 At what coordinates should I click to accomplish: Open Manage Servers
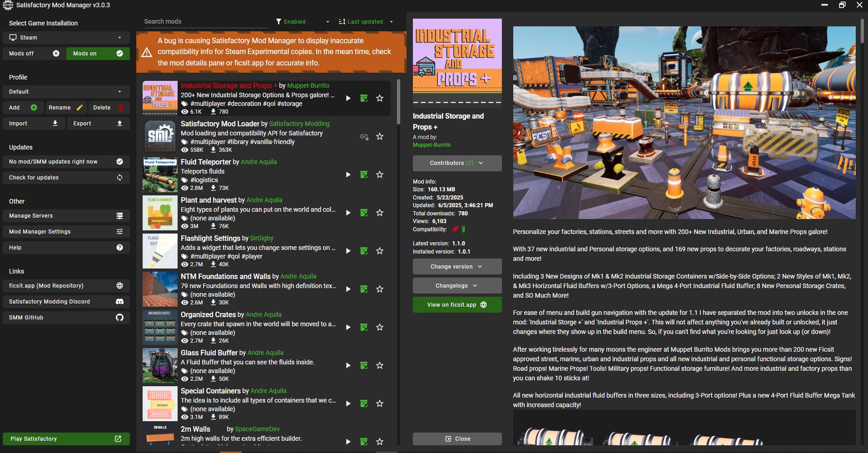point(66,216)
